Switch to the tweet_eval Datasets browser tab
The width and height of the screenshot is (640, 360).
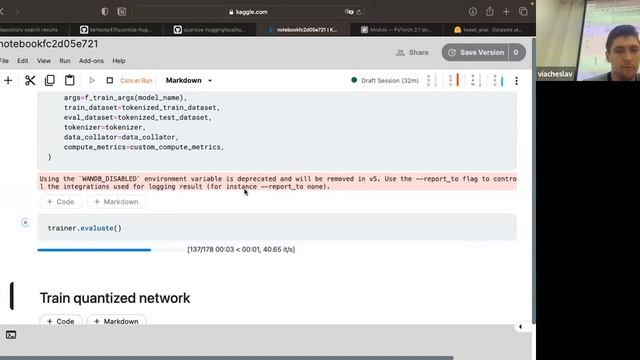(x=489, y=30)
